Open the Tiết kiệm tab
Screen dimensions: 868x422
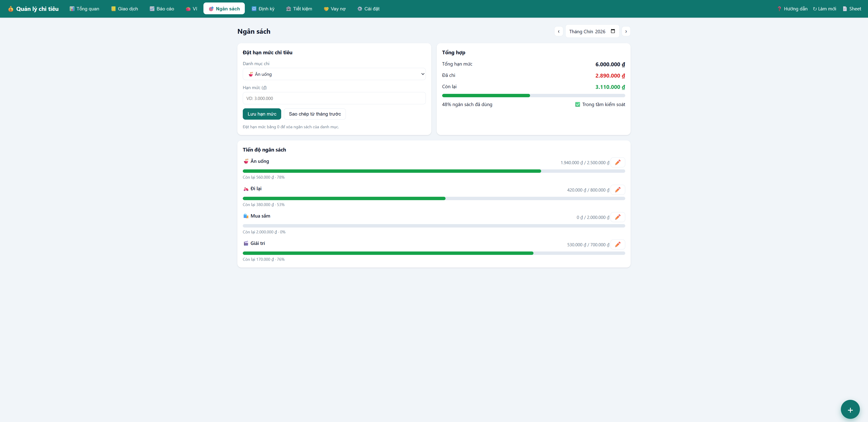[x=299, y=9]
